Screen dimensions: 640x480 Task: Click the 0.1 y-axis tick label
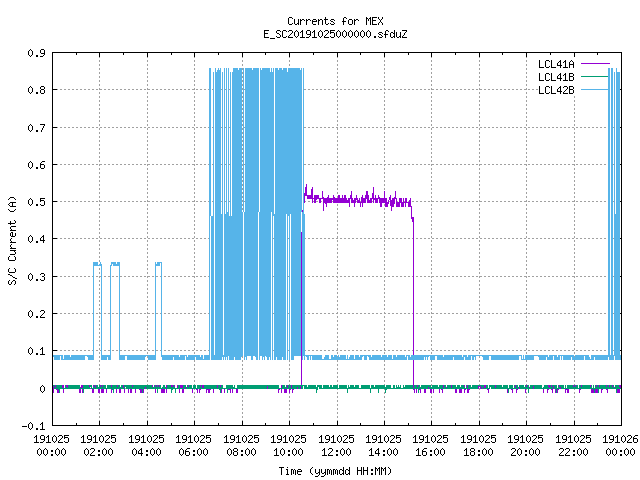(x=36, y=351)
